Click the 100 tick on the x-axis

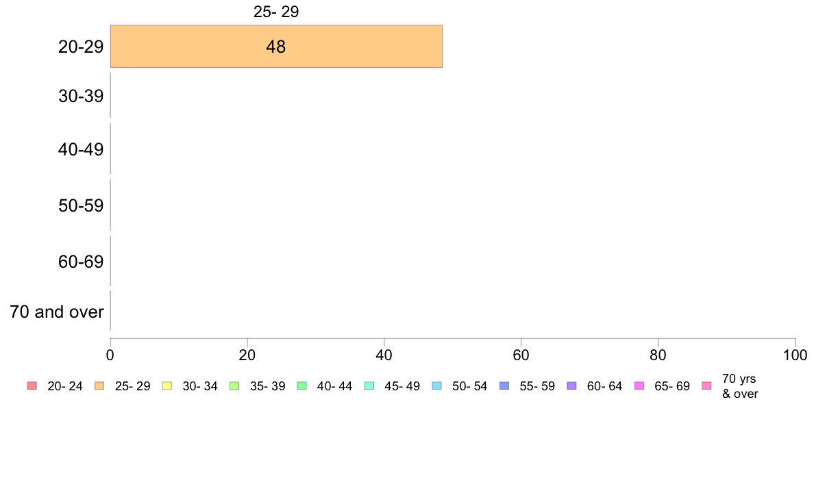tap(795, 355)
